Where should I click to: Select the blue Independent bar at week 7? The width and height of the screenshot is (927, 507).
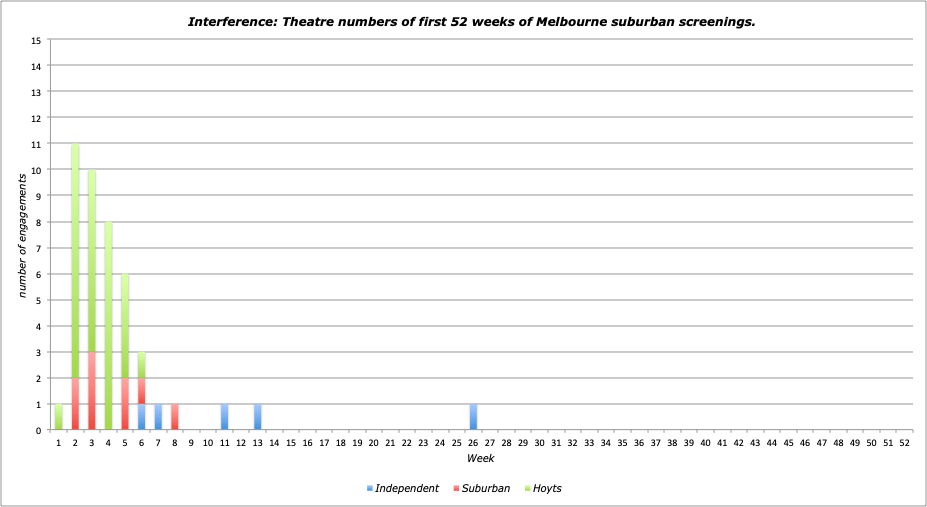click(158, 418)
